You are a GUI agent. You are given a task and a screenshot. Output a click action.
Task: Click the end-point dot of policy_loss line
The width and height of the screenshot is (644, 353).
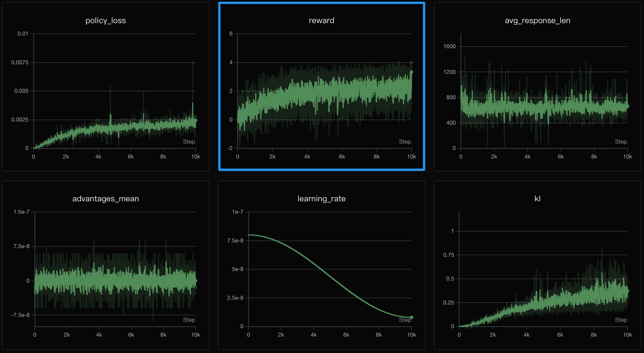[196, 120]
